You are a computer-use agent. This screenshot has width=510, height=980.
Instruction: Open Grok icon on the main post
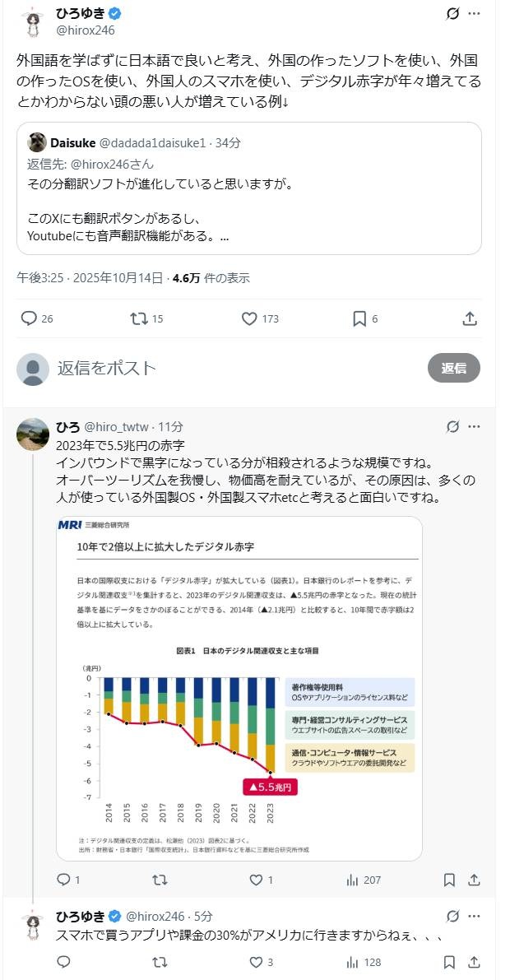452,14
